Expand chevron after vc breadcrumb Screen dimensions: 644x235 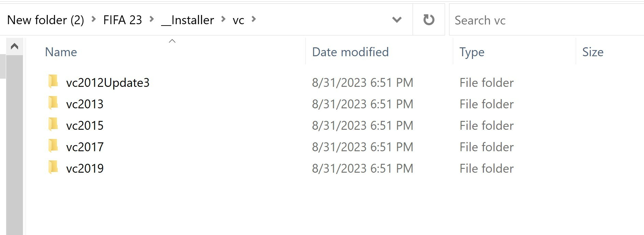254,19
